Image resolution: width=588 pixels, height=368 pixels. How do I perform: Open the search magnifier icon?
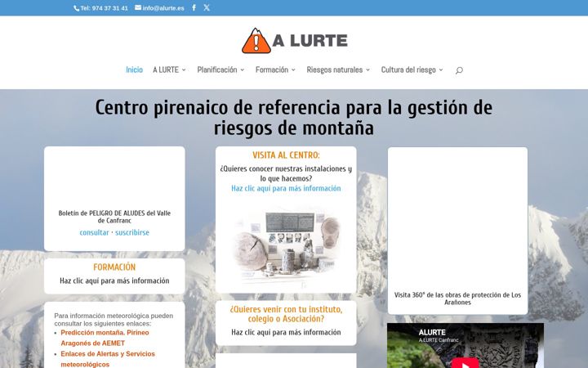(459, 70)
